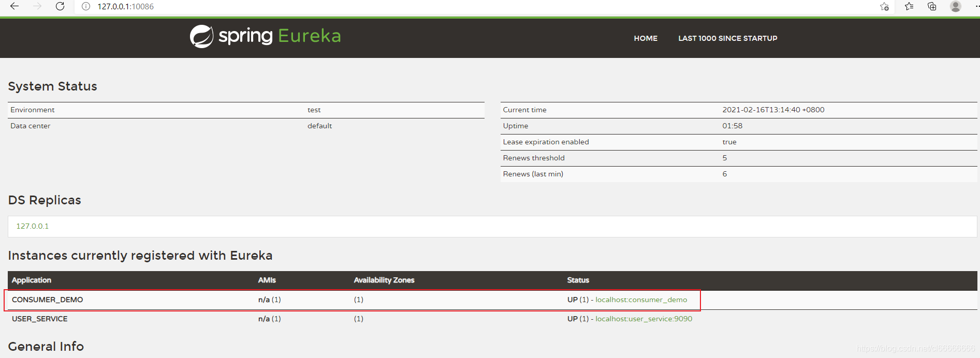Reload the page with the refresh icon
The width and height of the screenshot is (980, 358).
coord(60,6)
